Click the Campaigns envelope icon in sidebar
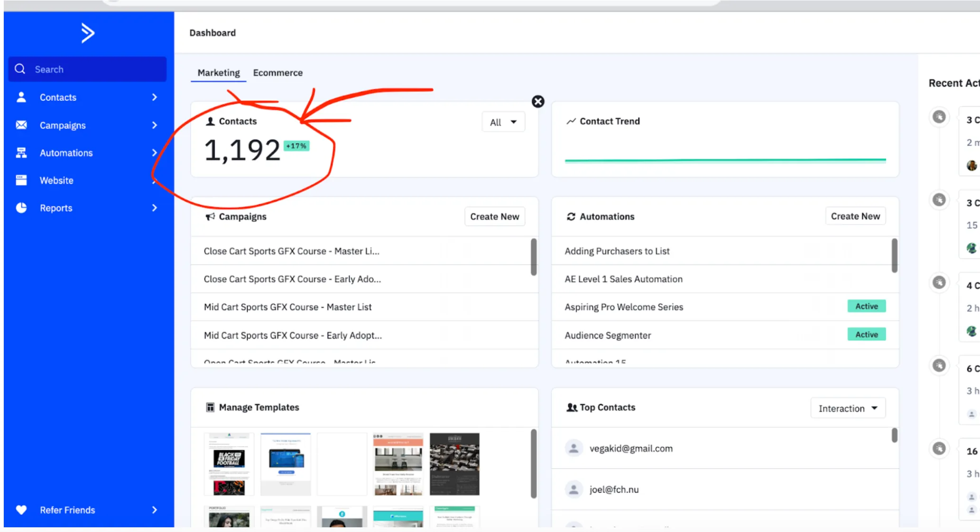This screenshot has width=980, height=532. (x=21, y=125)
